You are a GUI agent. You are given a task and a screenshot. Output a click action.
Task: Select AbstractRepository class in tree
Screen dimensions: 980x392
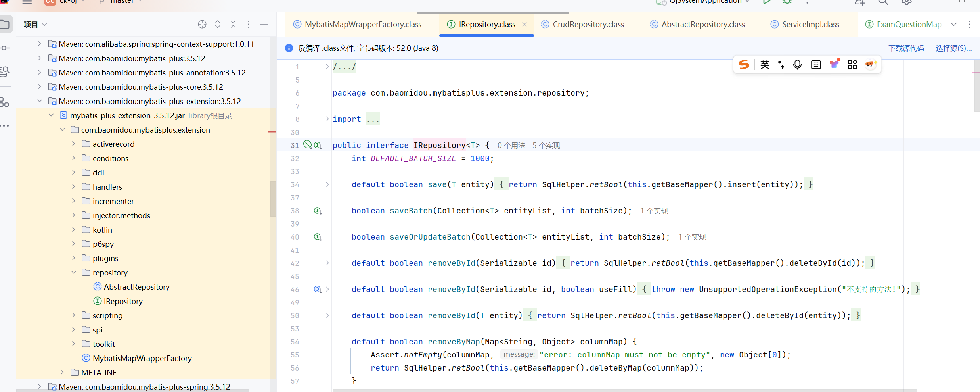136,287
